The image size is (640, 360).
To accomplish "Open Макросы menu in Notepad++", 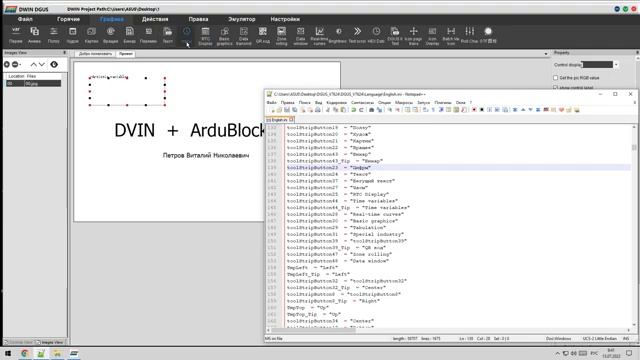I will 404,102.
